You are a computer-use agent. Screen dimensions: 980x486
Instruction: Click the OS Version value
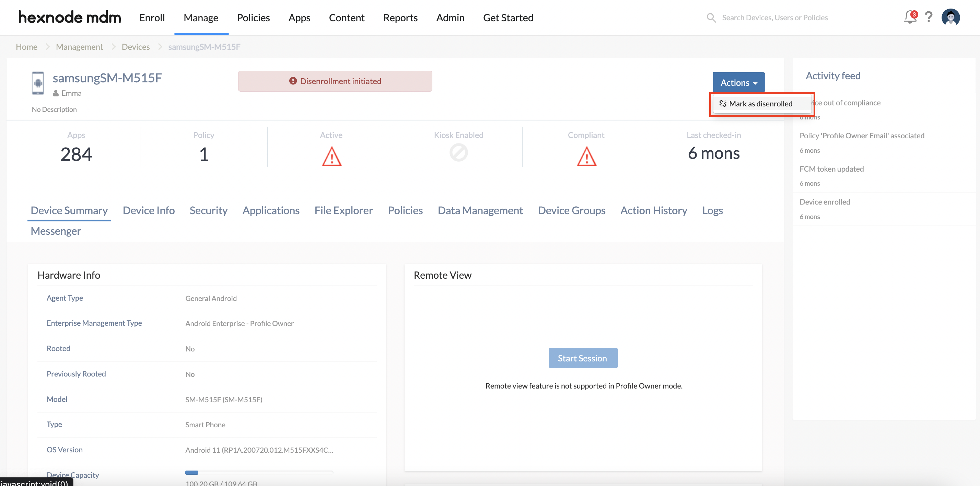(x=259, y=450)
